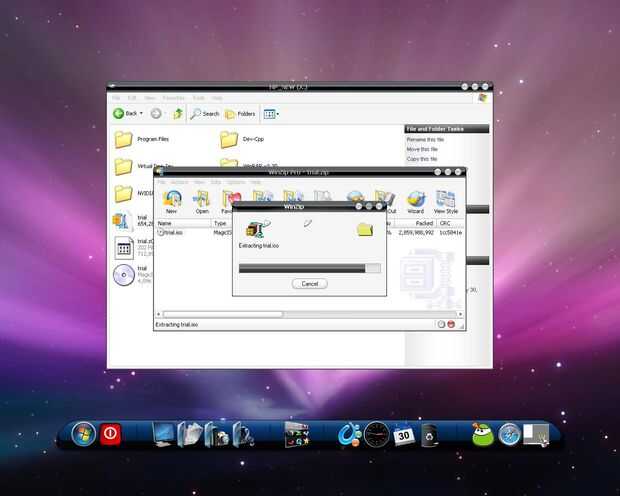Open the Back history dropdown arrow

tap(141, 114)
